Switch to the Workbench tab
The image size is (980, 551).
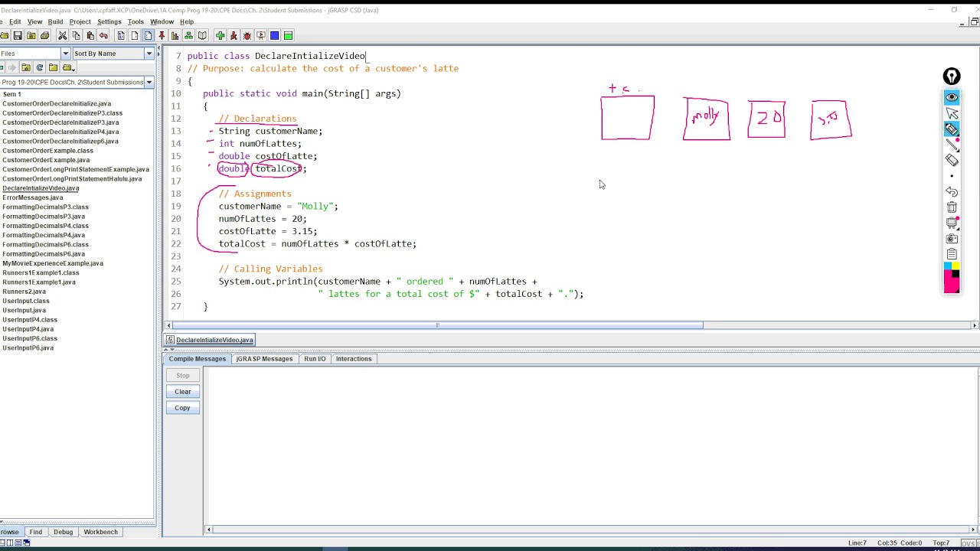coord(100,532)
